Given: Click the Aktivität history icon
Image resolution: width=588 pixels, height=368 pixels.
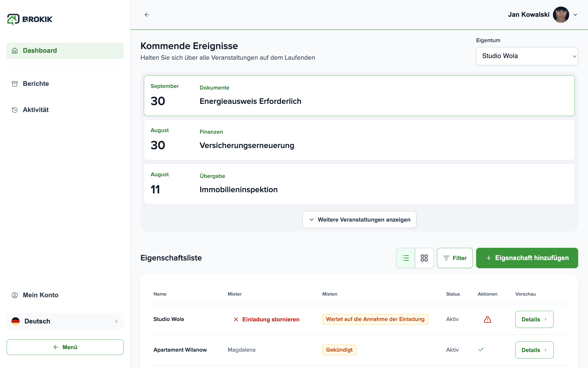Looking at the screenshot, I should (15, 110).
